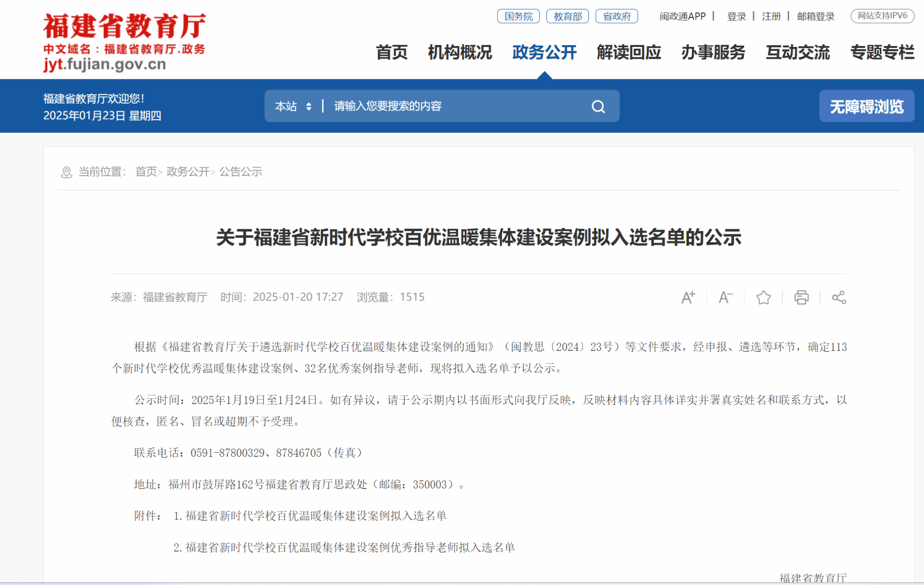924x585 pixels.
Task: Open the 办事服务 navigation tab
Action: pyautogui.click(x=713, y=52)
